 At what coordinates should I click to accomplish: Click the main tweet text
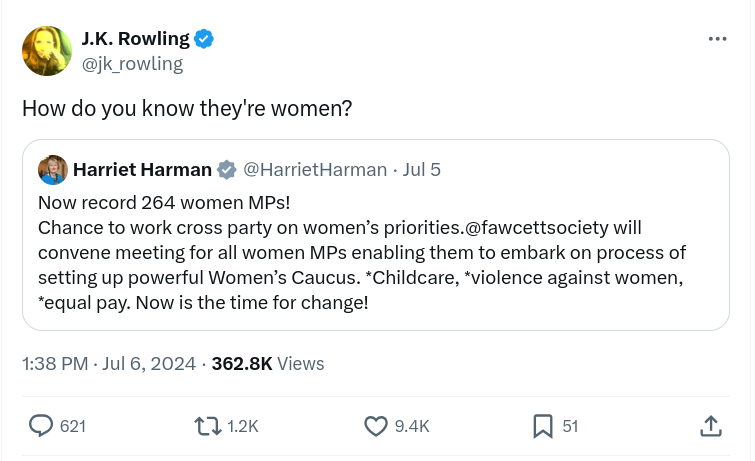186,108
